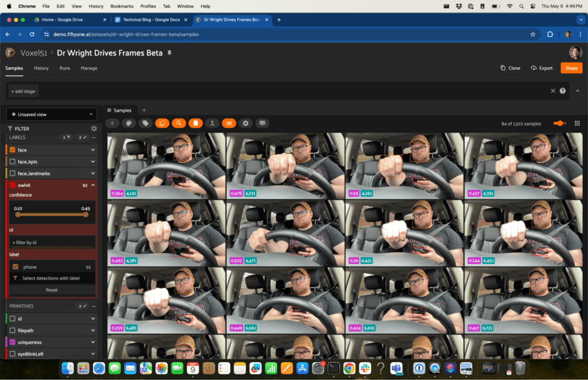Viewport: 588px width, 380px height.
Task: Open Chrome extensions puzzle icon
Action: pos(550,34)
